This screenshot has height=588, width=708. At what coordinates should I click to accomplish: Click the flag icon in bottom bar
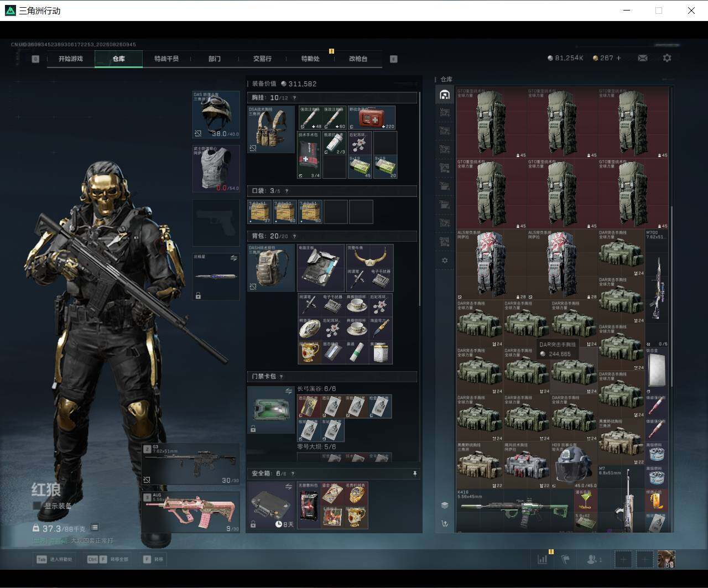coord(565,559)
